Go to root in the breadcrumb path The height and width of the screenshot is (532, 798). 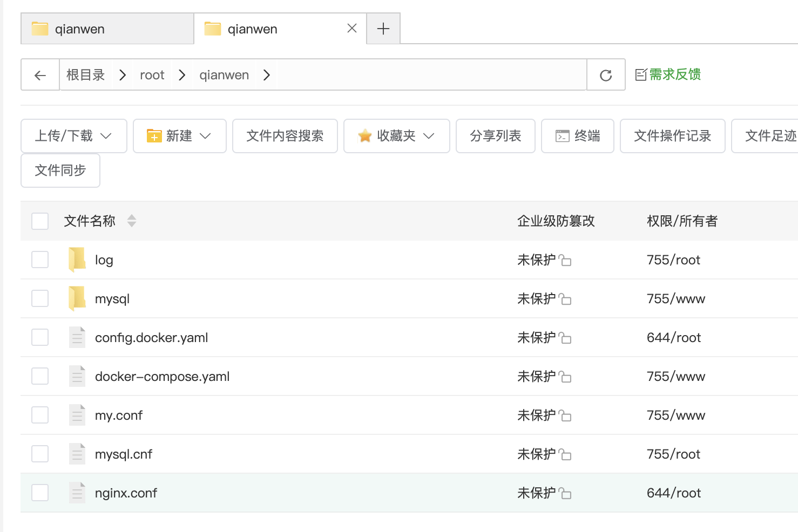[152, 75]
